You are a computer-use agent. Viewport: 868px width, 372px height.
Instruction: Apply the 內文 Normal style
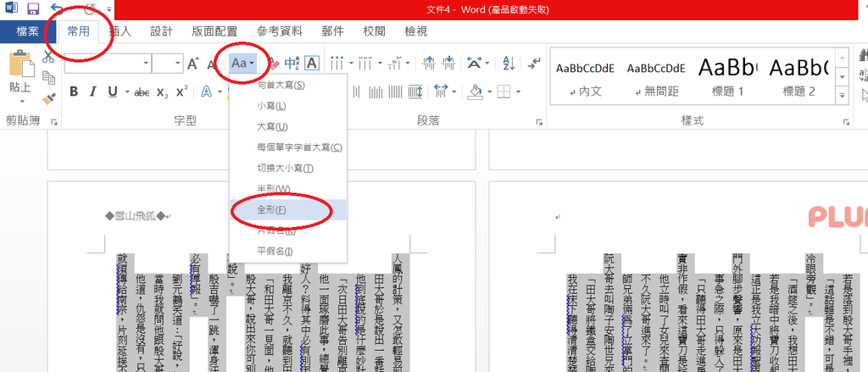pos(585,76)
